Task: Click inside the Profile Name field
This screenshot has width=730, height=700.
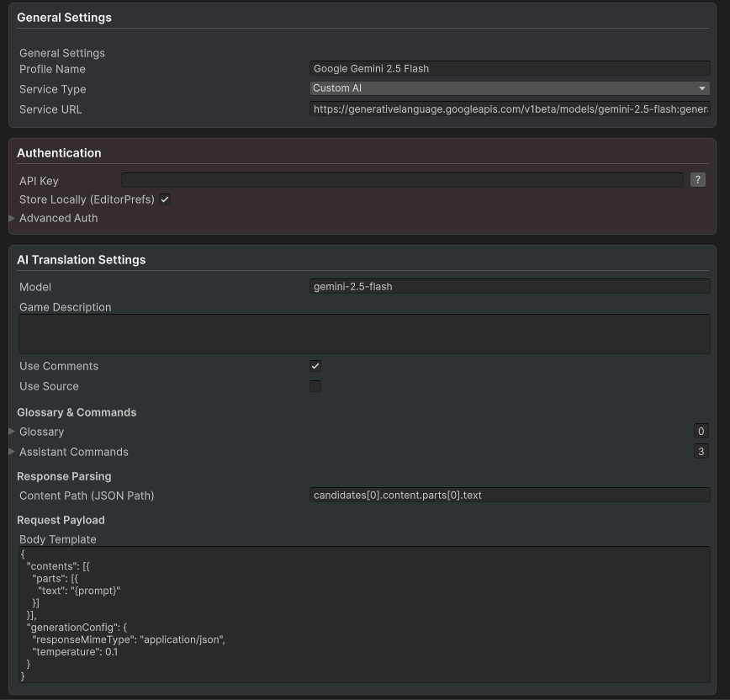Action: point(509,68)
